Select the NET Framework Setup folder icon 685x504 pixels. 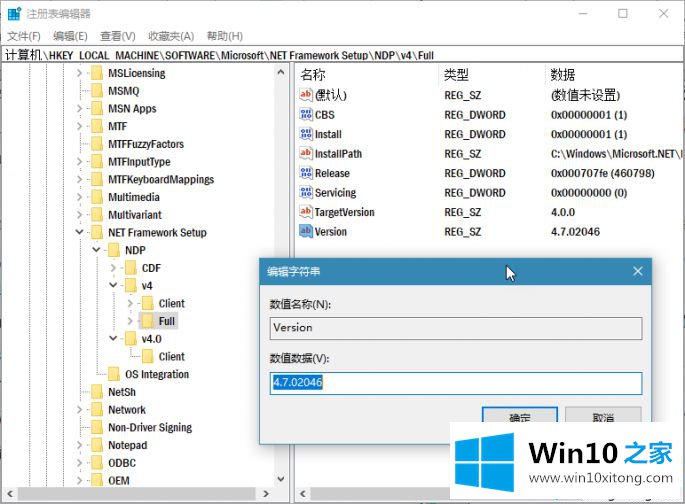coord(97,232)
